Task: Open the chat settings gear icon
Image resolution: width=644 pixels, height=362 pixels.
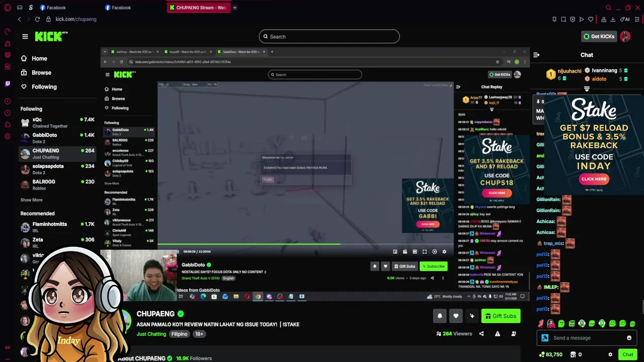Action: [610, 354]
